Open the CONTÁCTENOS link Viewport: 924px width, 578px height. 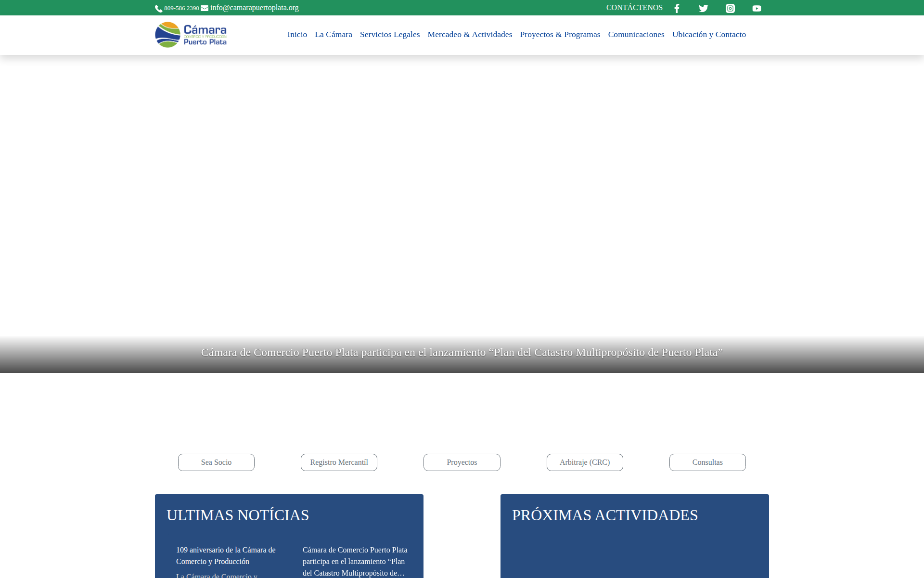[x=634, y=8]
